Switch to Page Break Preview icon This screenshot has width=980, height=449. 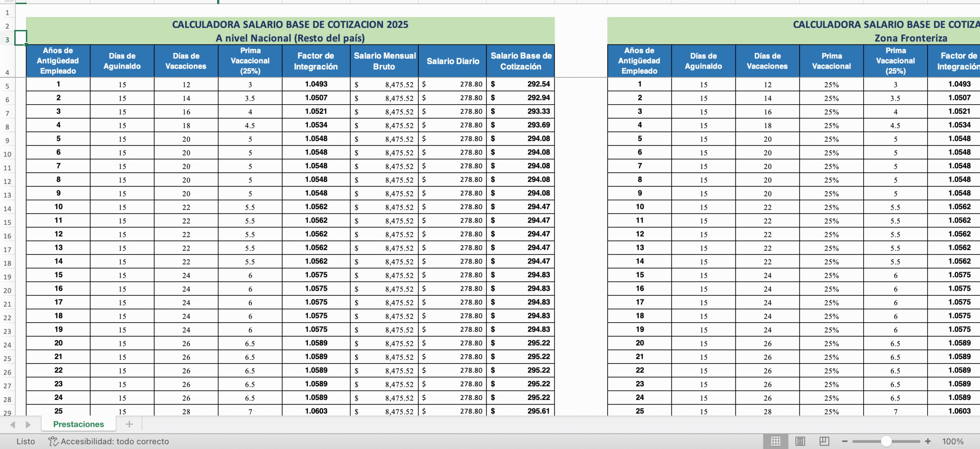click(824, 441)
